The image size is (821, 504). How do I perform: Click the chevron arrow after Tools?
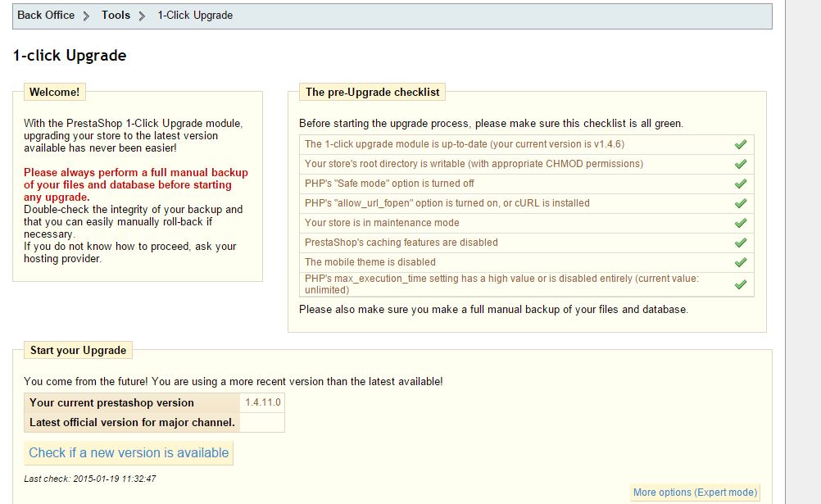(x=142, y=16)
